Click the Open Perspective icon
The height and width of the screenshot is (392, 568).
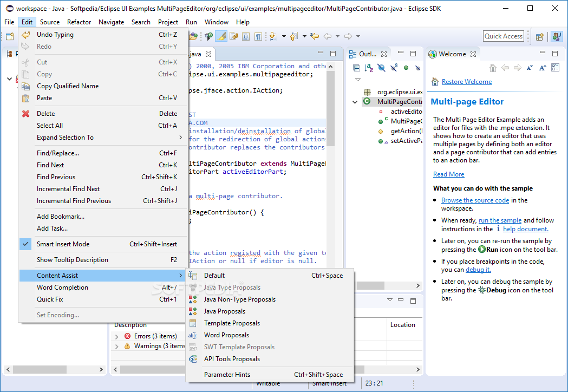pos(540,36)
